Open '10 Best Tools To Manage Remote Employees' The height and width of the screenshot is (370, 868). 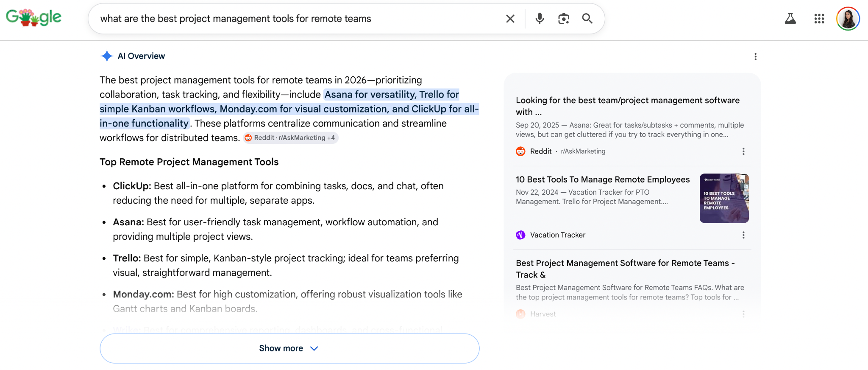pos(603,179)
